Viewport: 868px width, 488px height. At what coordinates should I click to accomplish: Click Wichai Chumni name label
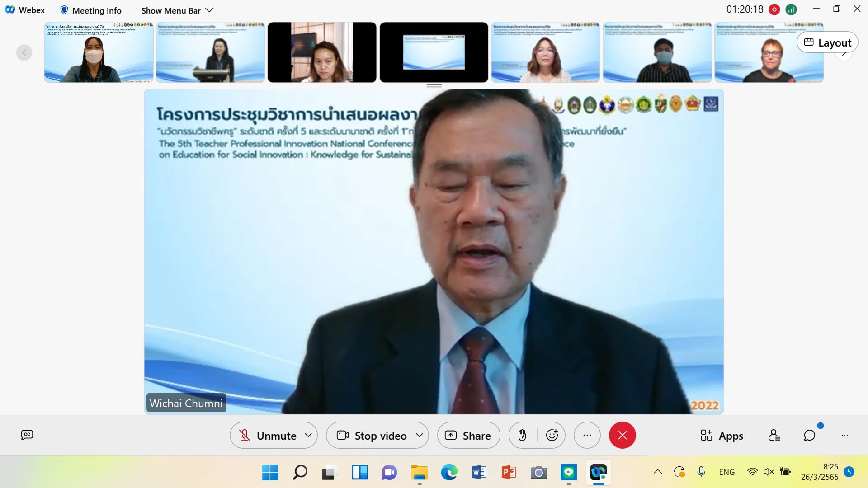186,403
